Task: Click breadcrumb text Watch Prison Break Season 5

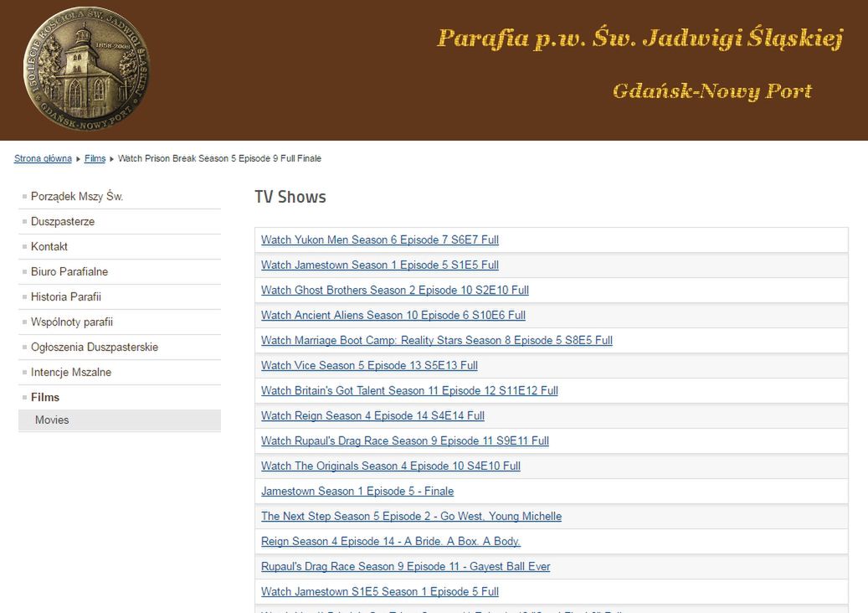Action: (219, 158)
